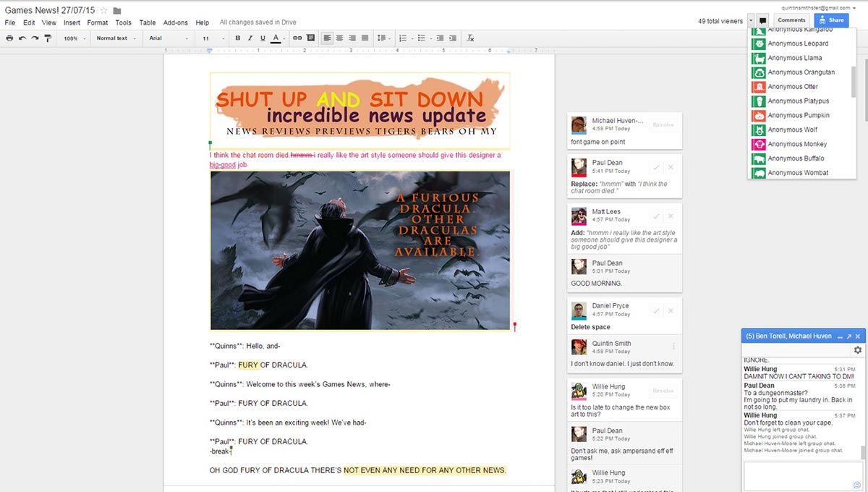Resolve Michael Huven's comment
Image resolution: width=868 pixels, height=492 pixels.
click(x=663, y=125)
